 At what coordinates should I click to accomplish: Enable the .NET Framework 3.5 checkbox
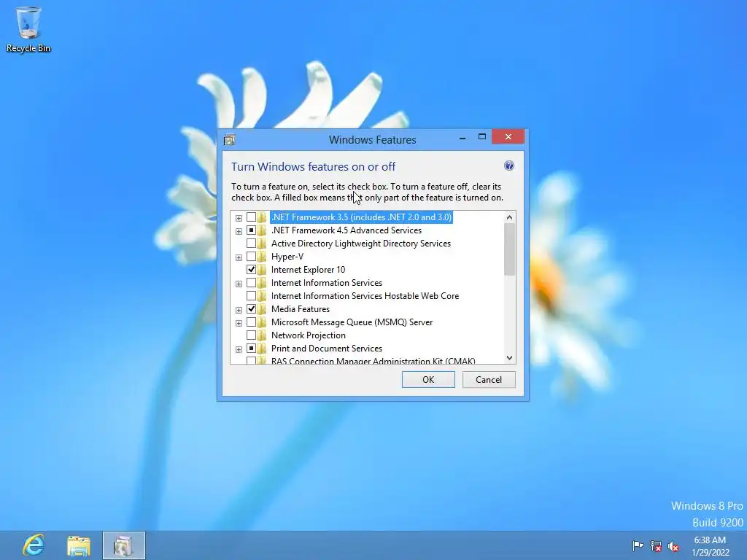251,217
